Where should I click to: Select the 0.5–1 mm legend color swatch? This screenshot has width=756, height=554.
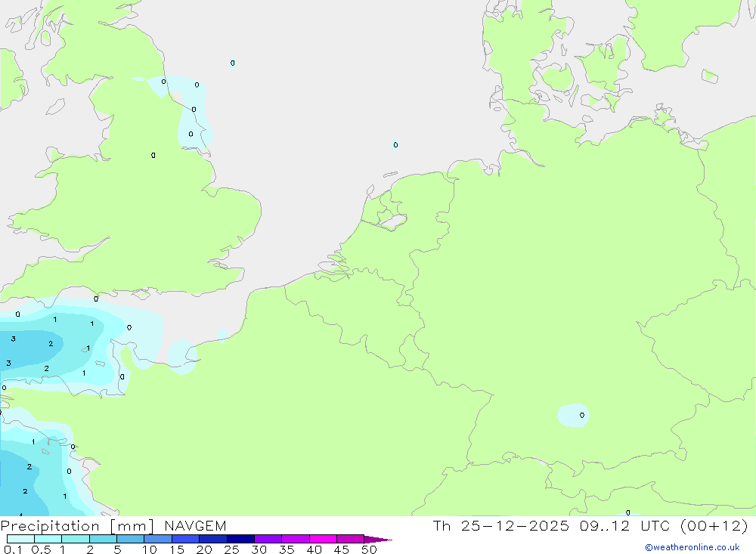(48, 539)
